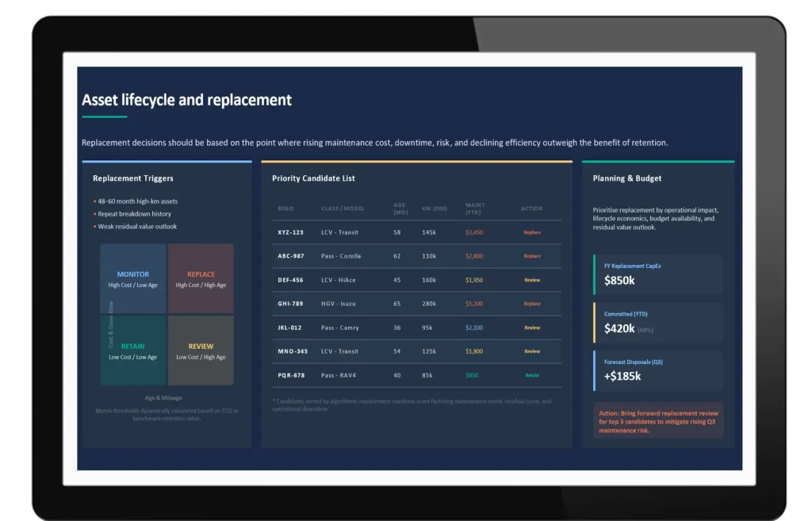The height and width of the screenshot is (521, 812).
Task: Click the Replace action for XYZ-123
Action: point(532,232)
